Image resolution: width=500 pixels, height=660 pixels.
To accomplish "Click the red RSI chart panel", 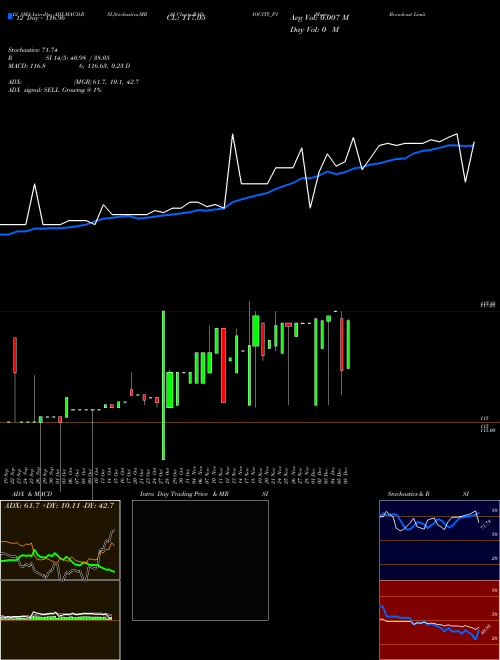I will [439, 620].
